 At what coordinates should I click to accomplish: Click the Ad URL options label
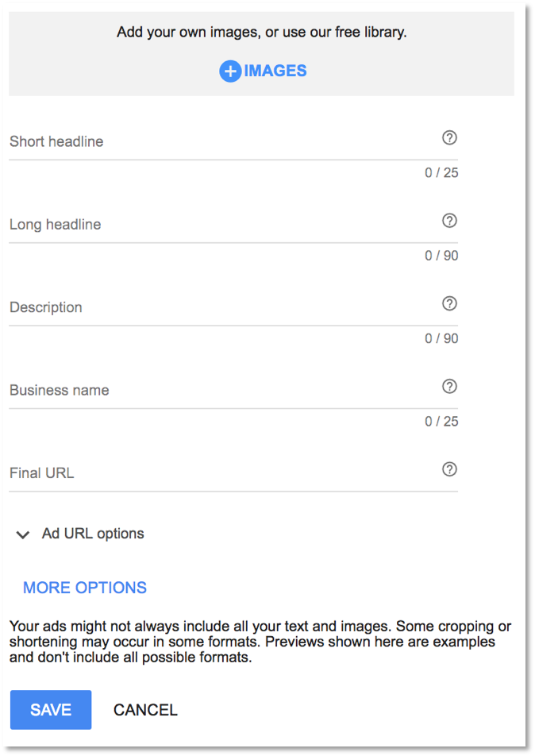pos(93,534)
